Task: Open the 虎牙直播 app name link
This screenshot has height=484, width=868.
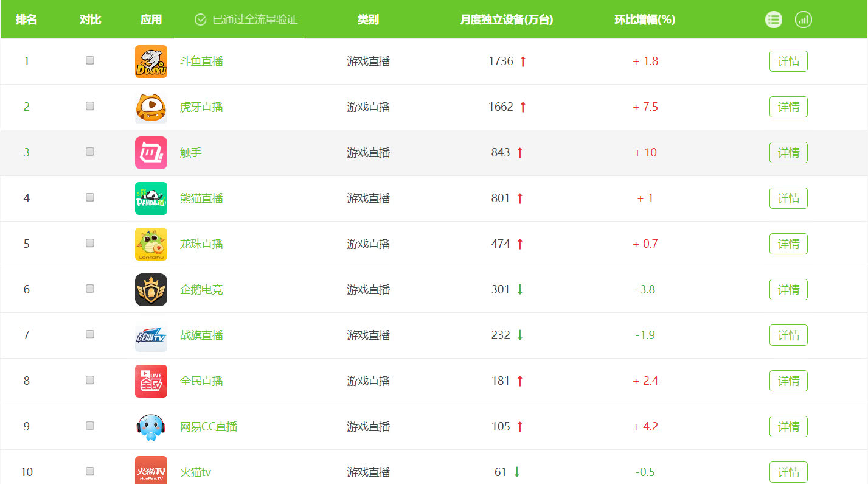Action: pyautogui.click(x=201, y=107)
